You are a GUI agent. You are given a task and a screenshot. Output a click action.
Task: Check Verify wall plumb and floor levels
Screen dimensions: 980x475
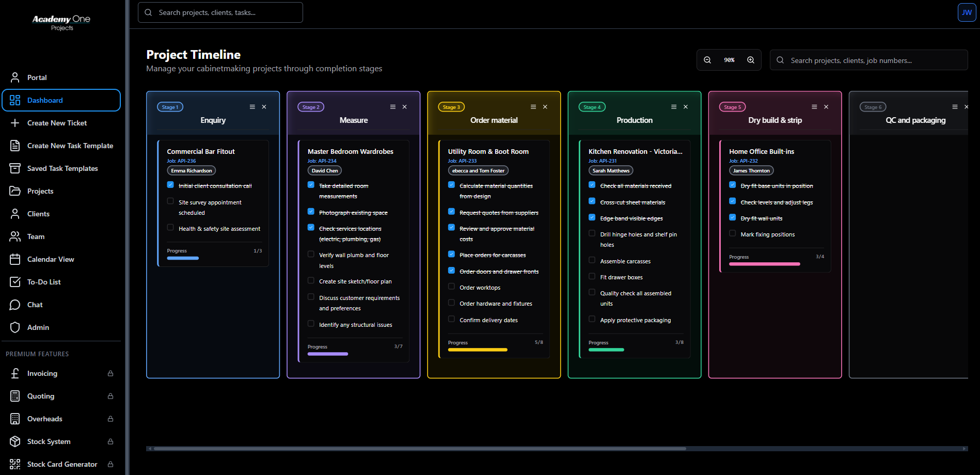click(x=311, y=254)
